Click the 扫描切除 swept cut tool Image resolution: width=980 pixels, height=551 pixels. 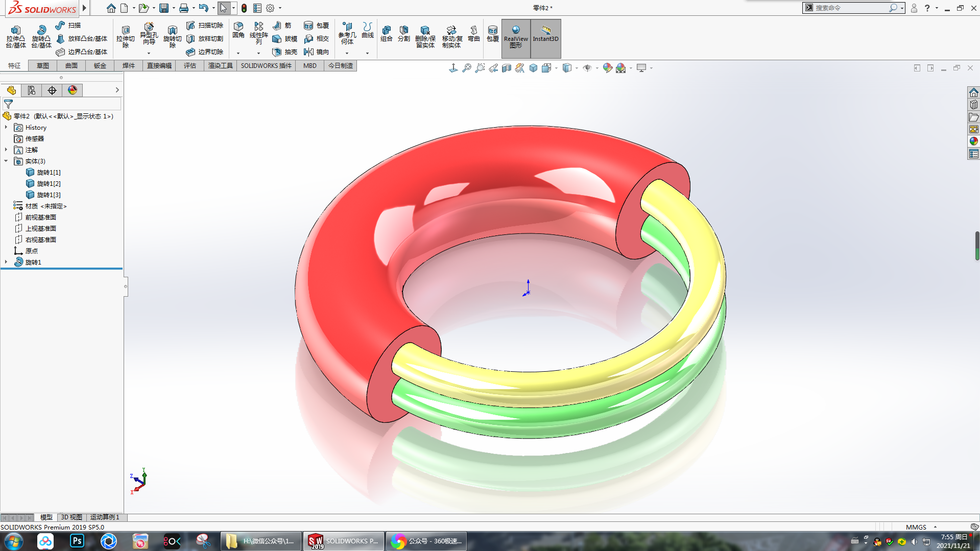[x=205, y=25]
